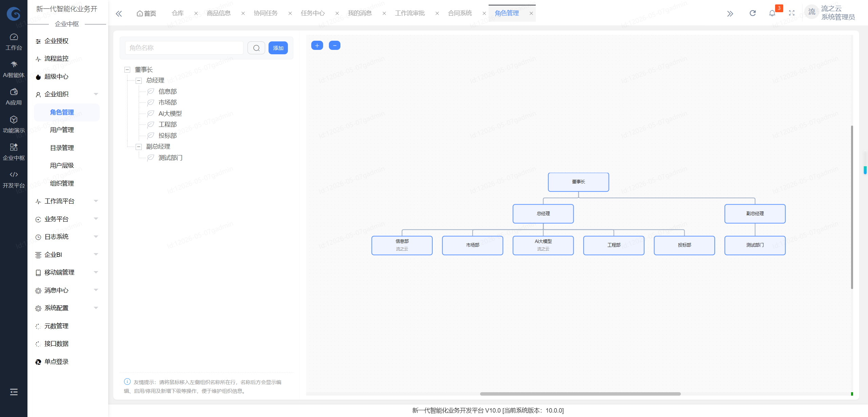Click the search magnifier icon button
868x417 pixels.
[x=256, y=48]
